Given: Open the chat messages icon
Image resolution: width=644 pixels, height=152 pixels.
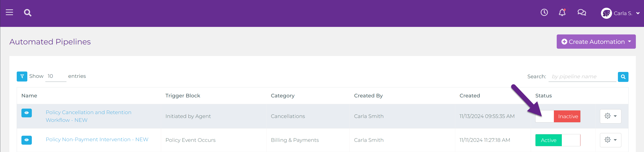Looking at the screenshot, I should point(582,12).
